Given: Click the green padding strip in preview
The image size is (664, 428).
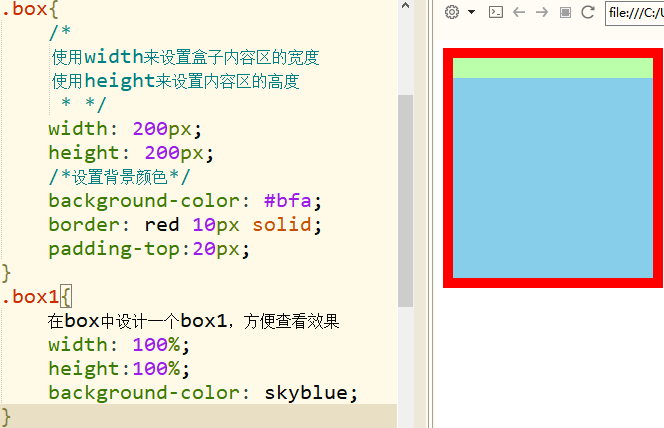Looking at the screenshot, I should pos(553,68).
